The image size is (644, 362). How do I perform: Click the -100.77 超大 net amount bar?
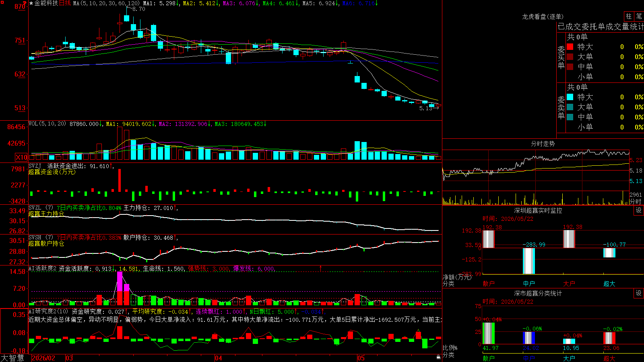(609, 253)
